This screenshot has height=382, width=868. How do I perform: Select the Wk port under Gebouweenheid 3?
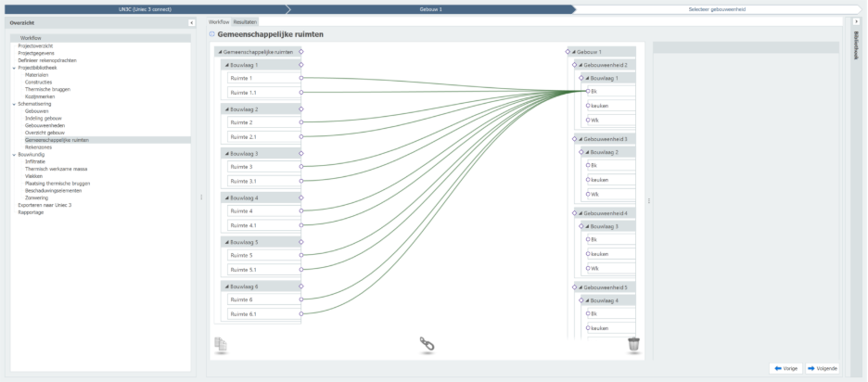point(588,194)
